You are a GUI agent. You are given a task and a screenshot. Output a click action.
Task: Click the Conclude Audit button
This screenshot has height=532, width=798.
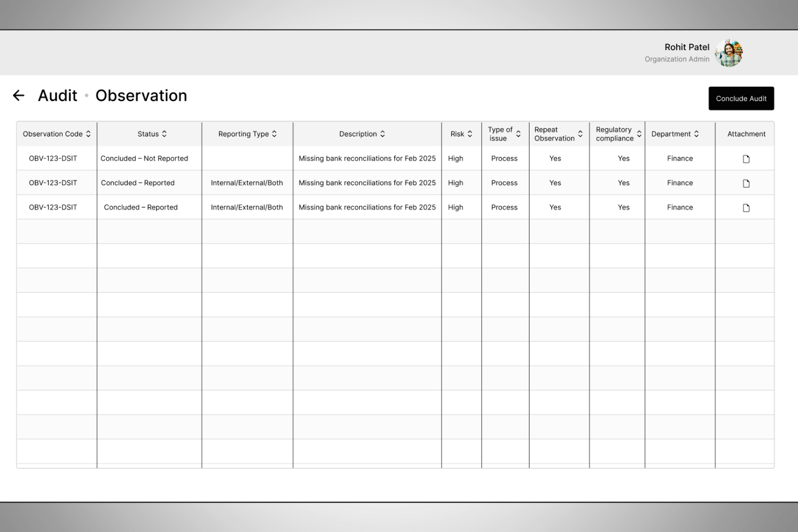(741, 99)
